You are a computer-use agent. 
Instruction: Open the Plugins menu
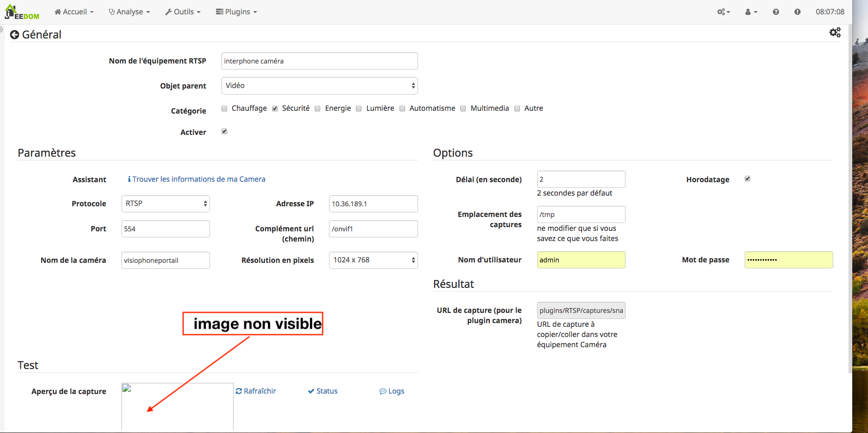pyautogui.click(x=236, y=12)
